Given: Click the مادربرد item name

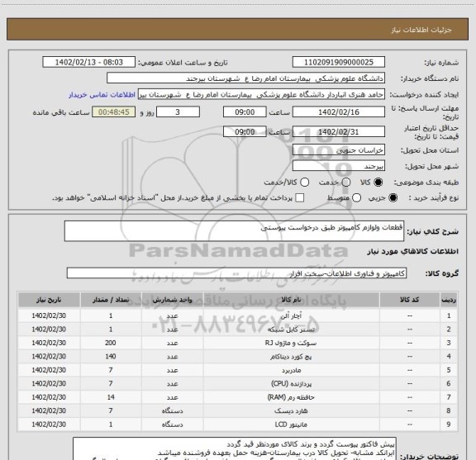Looking at the screenshot, I should point(291,370).
